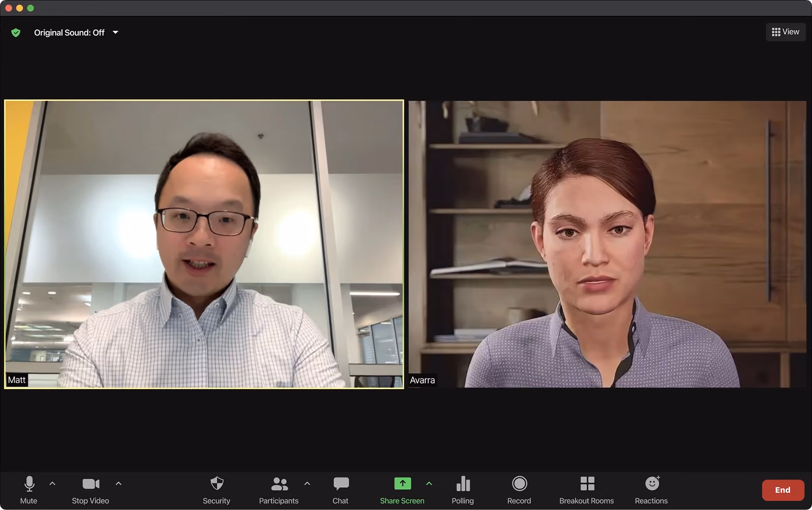This screenshot has width=812, height=510.
Task: Stop the video camera
Action: click(90, 490)
